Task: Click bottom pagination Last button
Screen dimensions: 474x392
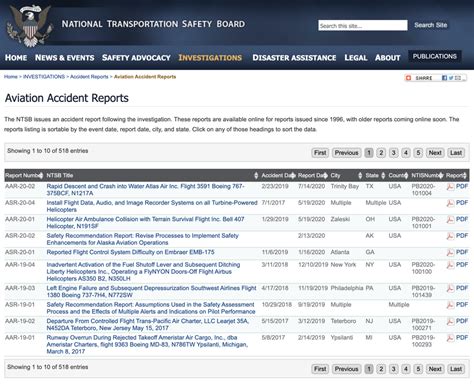Action: [x=456, y=369]
